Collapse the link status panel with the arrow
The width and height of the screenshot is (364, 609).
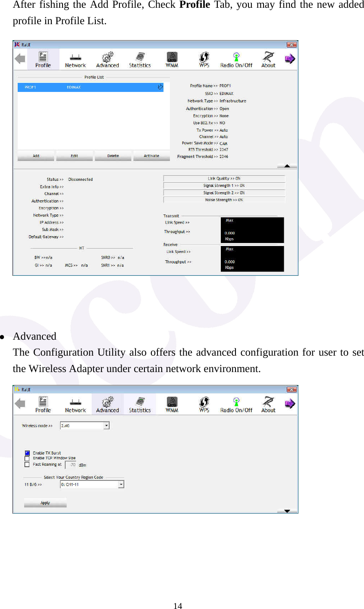pos(286,165)
